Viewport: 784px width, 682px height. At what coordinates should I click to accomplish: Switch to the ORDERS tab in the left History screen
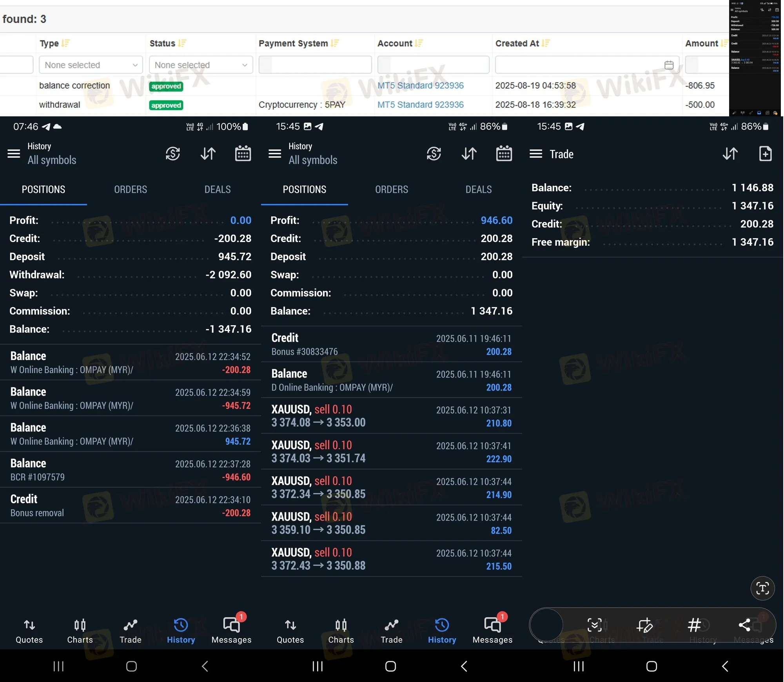coord(131,190)
